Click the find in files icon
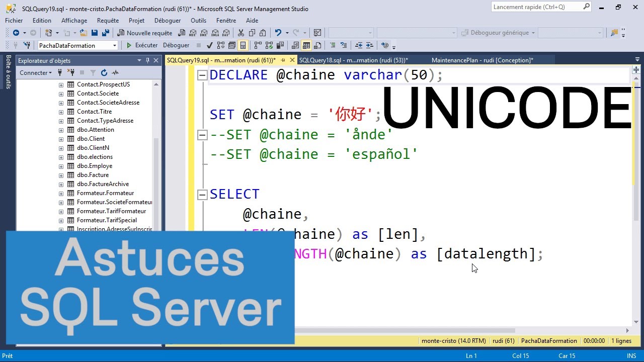Screen dimensions: 644x362 [x=614, y=33]
